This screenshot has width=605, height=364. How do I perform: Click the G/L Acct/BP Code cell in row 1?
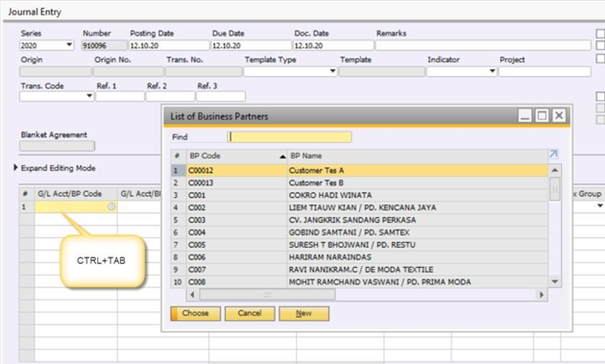[76, 207]
